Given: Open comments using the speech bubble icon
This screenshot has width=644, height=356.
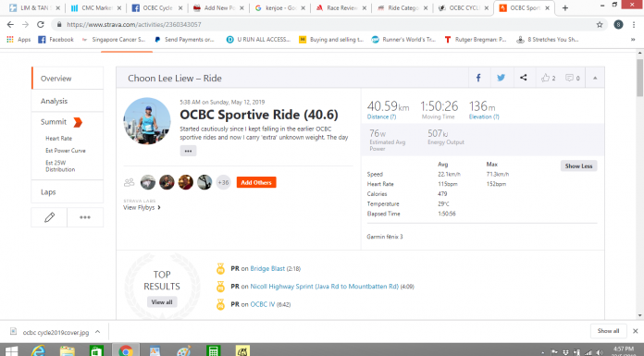Looking at the screenshot, I should pos(573,78).
